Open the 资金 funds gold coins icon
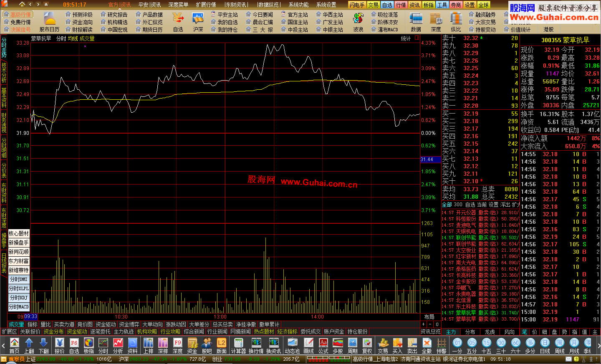Image resolution: width=601 pixels, height=364 pixels. [x=192, y=346]
